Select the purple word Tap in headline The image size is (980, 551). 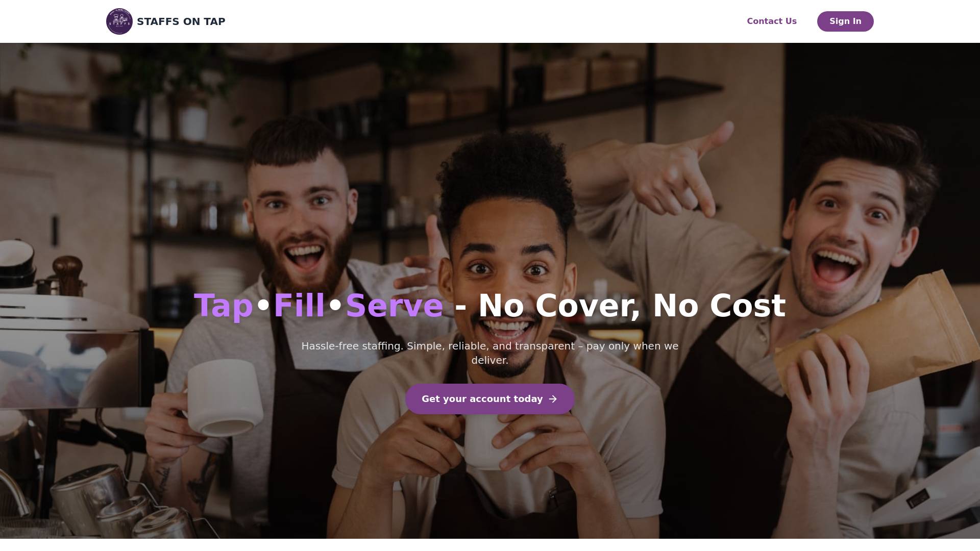(x=224, y=306)
